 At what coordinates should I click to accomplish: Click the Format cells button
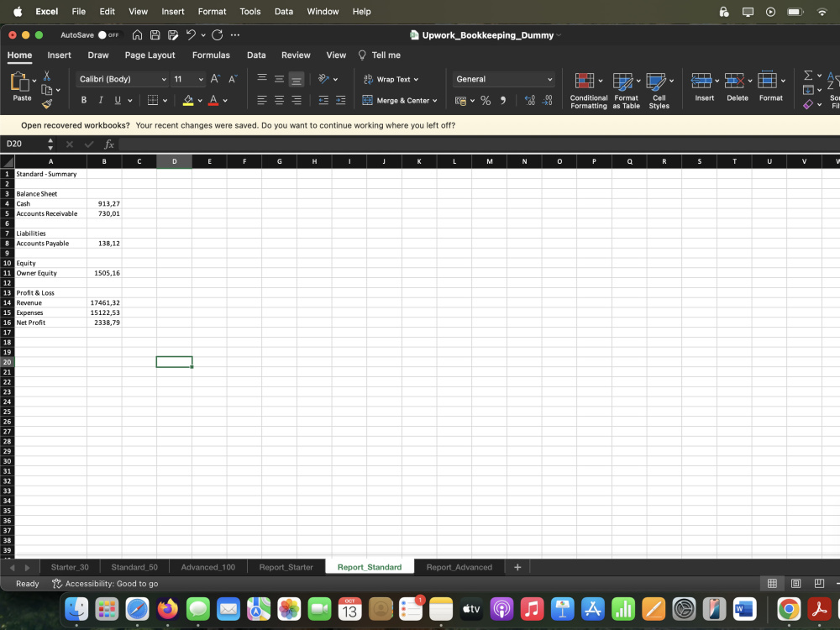771,87
